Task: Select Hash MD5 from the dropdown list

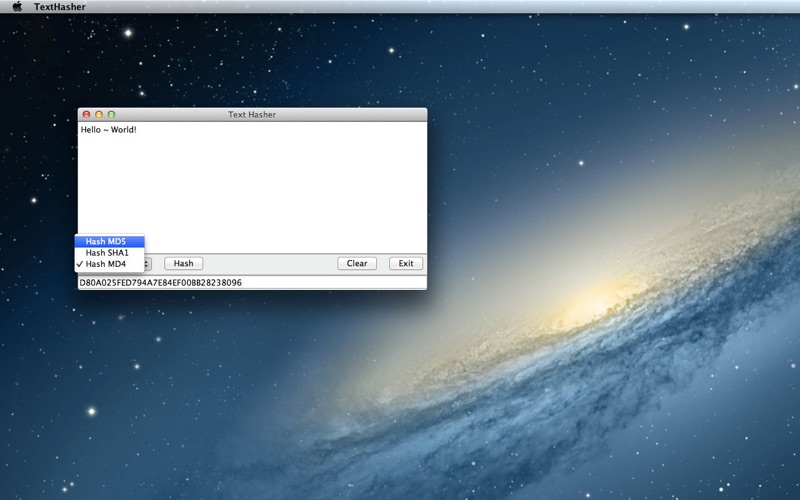Action: tap(109, 241)
